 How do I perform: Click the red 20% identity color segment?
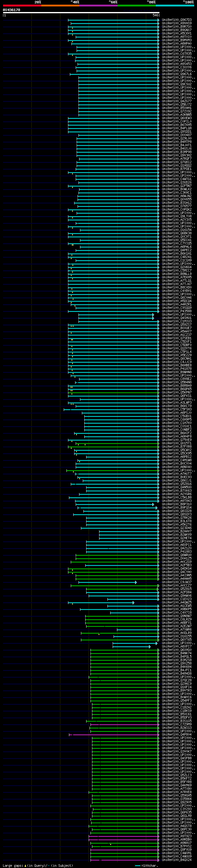tap(22, 6)
